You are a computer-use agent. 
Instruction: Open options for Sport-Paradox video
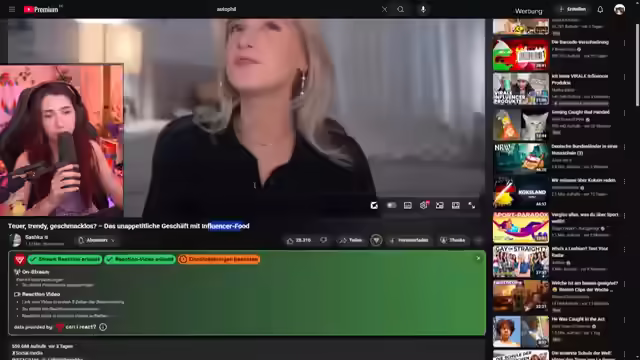click(x=624, y=216)
